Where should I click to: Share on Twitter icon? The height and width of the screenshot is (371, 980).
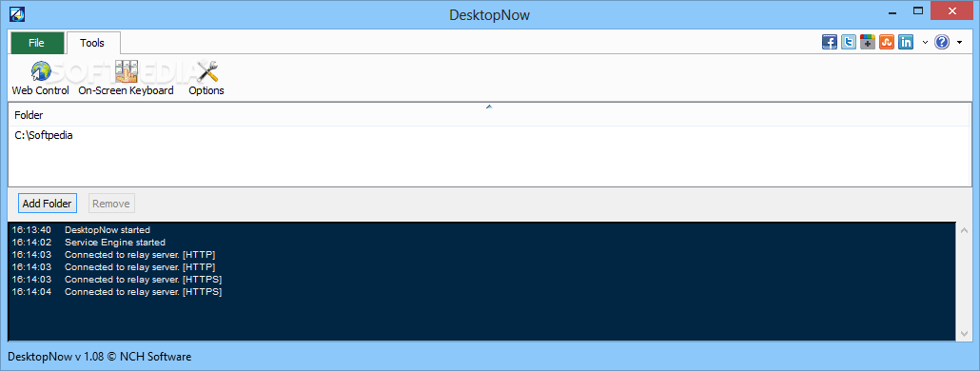pyautogui.click(x=848, y=43)
